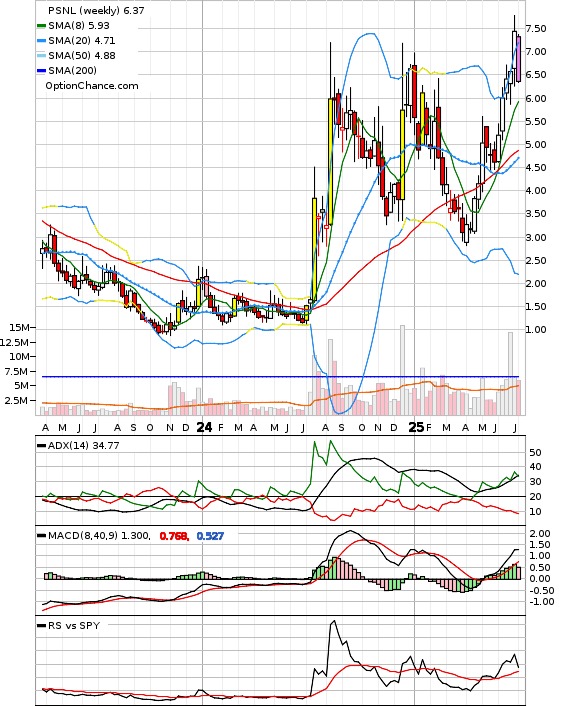
Task: Click the black RS vs SPY legend marker
Action: [41, 626]
